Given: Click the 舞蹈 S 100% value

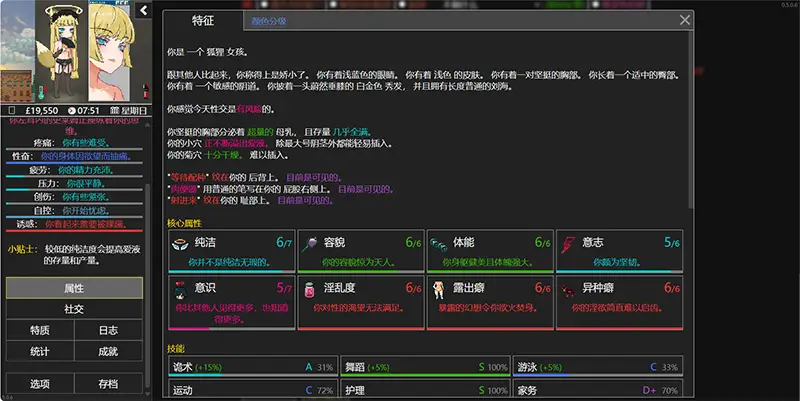Looking at the screenshot, I should click(x=493, y=367).
